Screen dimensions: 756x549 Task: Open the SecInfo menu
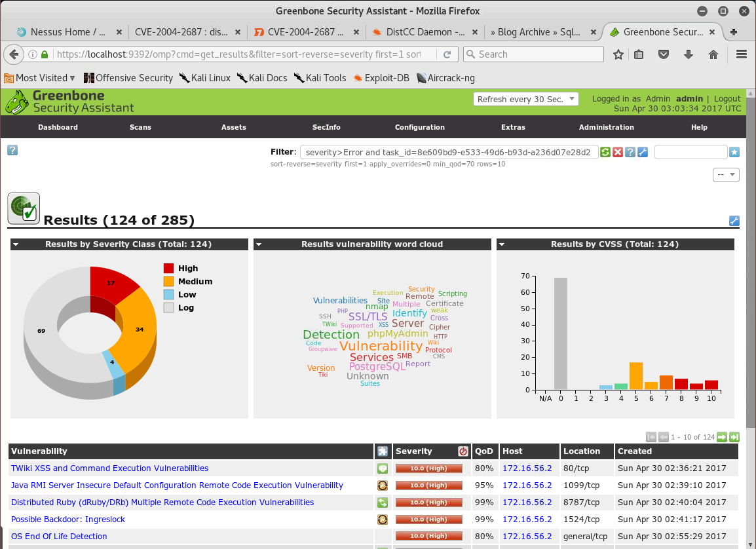tap(326, 127)
